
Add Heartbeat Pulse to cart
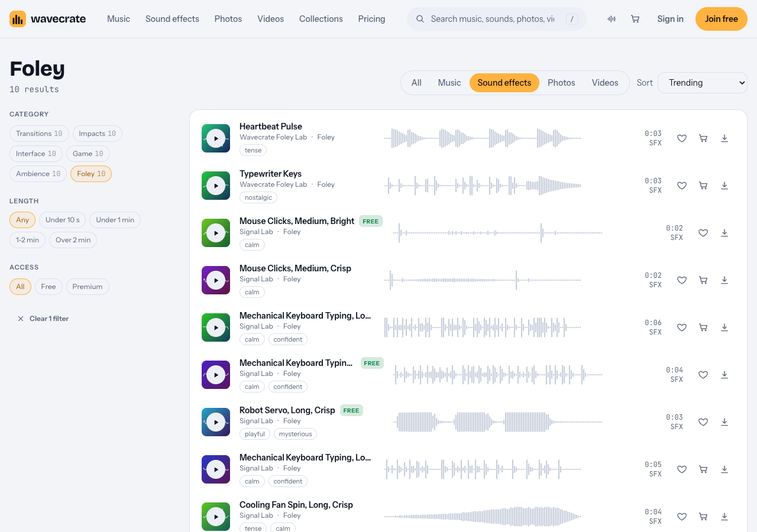(x=703, y=138)
